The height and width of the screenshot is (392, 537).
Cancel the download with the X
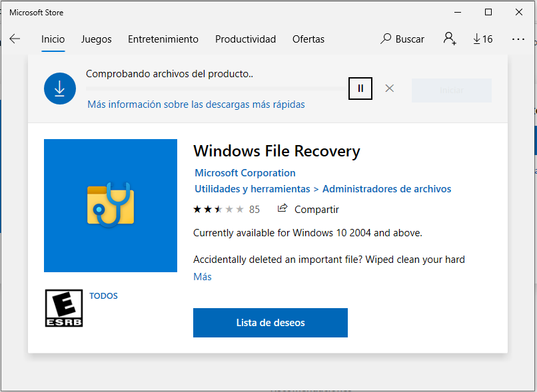coord(389,89)
